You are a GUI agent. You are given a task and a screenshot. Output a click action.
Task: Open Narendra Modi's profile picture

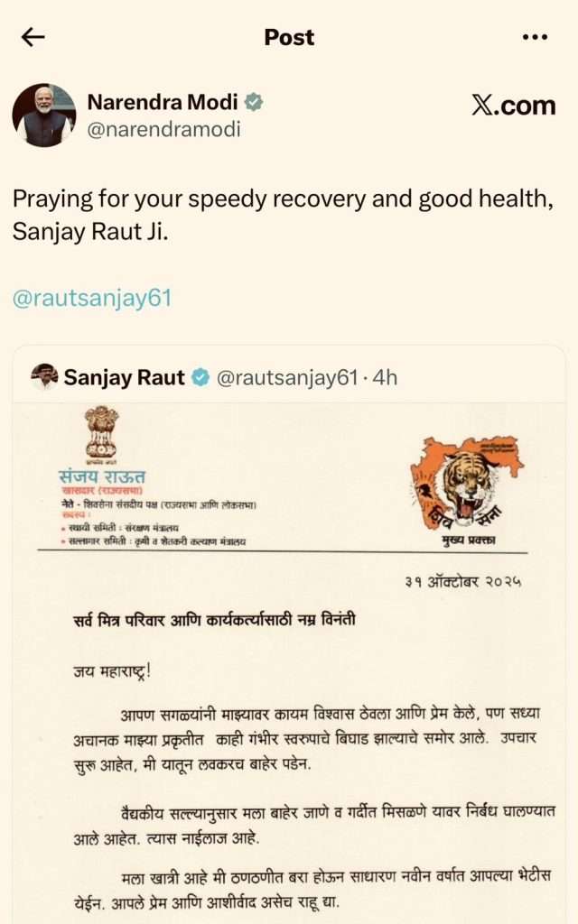coord(44,115)
